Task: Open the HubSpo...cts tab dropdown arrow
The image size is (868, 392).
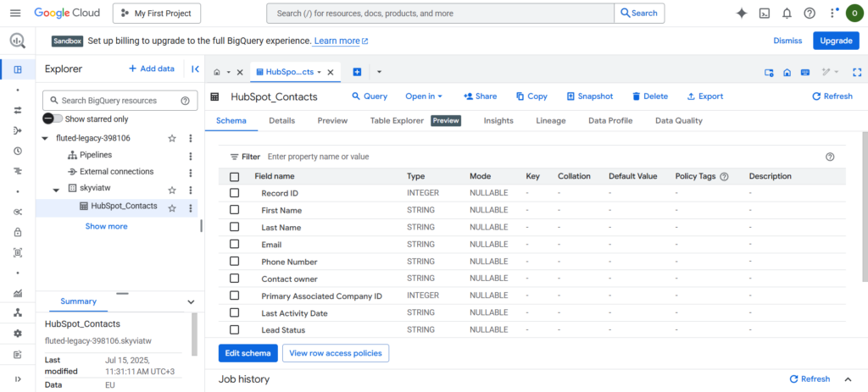Action: (x=320, y=73)
